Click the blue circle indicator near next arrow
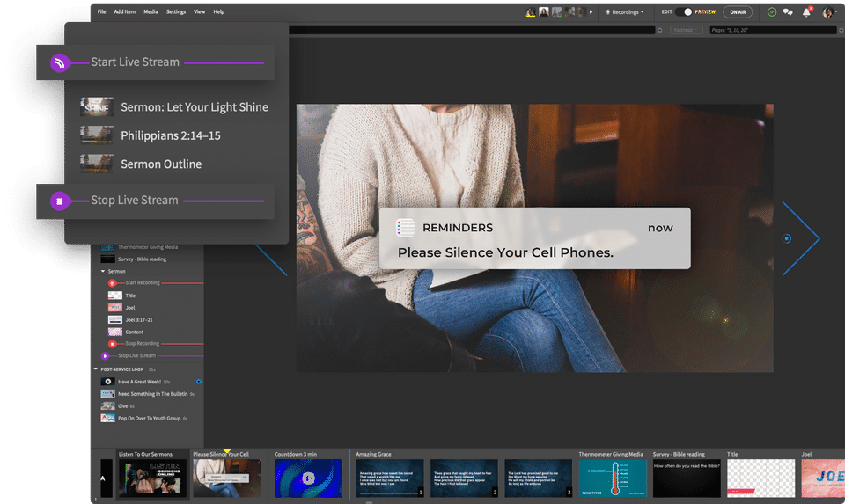The height and width of the screenshot is (504, 845). [787, 238]
